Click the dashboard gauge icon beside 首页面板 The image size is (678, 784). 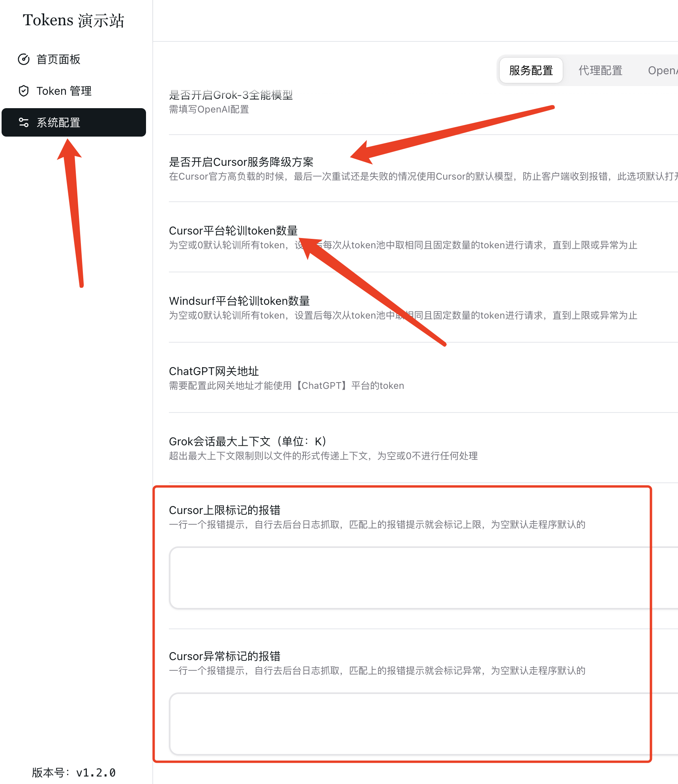(24, 59)
